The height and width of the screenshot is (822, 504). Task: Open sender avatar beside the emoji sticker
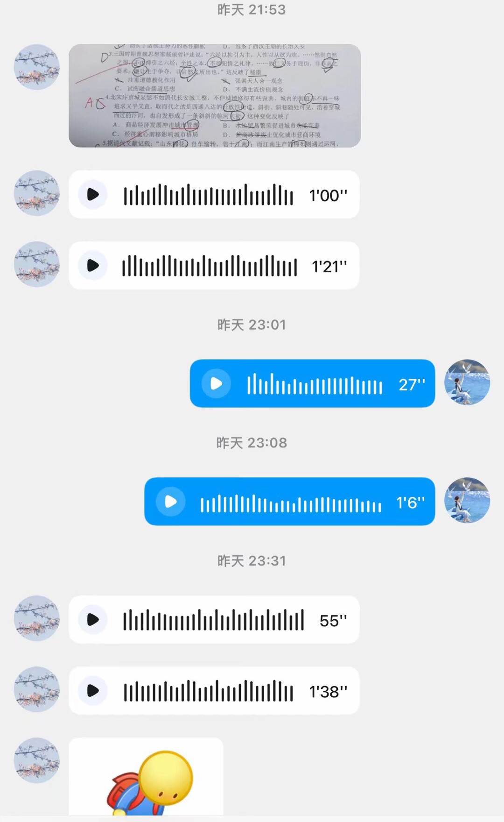click(37, 760)
